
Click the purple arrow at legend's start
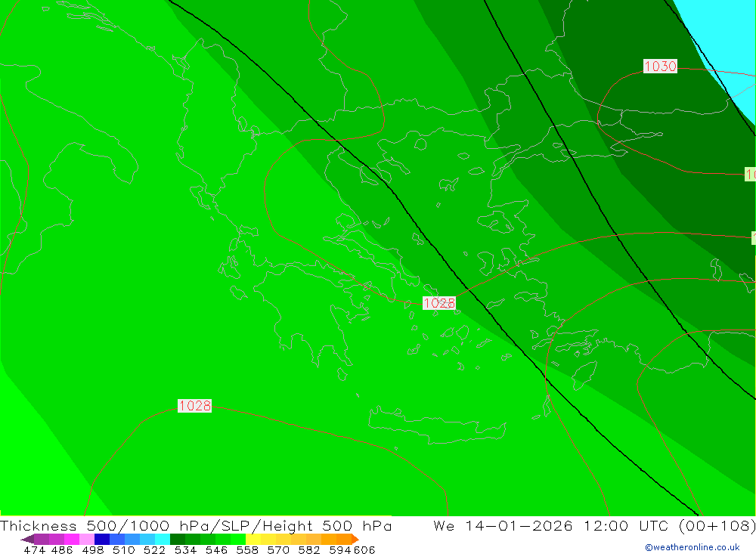[27, 539]
